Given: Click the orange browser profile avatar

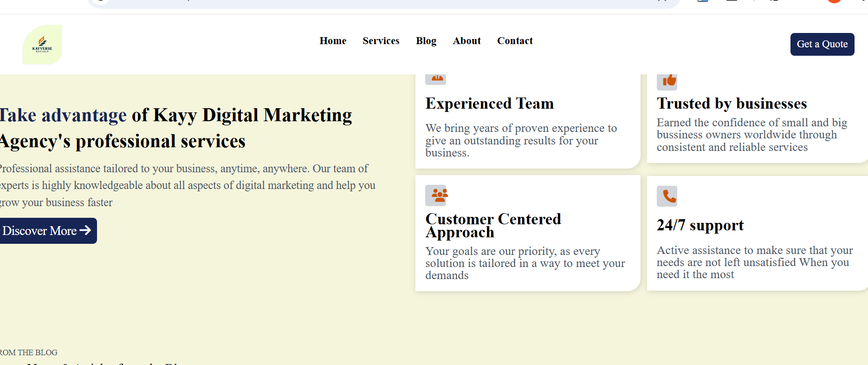Looking at the screenshot, I should coord(834,1).
